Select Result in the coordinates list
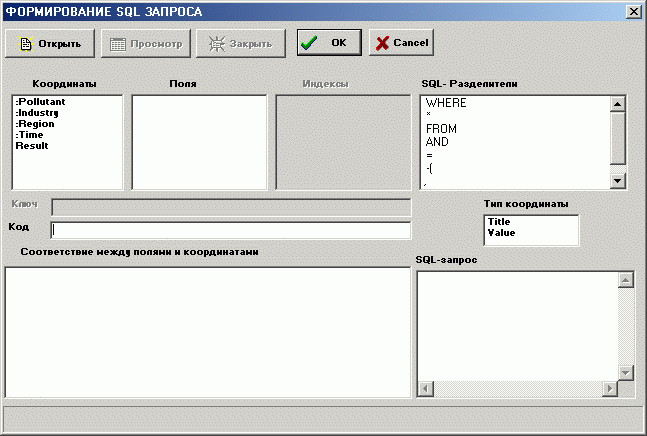Viewport: 647px width, 436px height. click(x=32, y=146)
